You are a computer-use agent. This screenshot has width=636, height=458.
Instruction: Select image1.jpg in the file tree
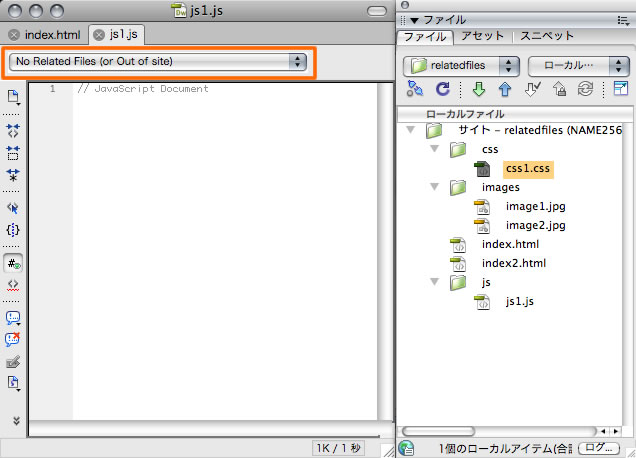[535, 207]
